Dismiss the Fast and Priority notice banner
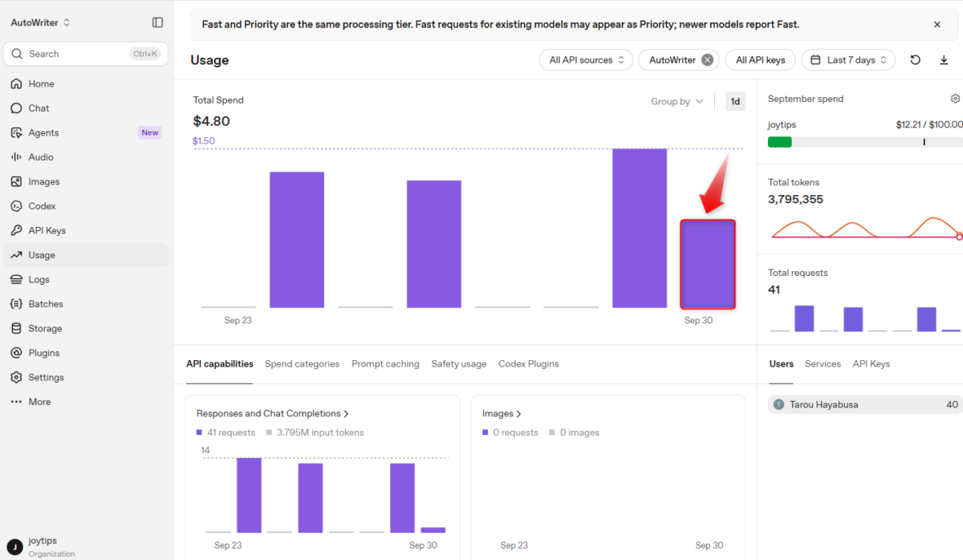This screenshot has width=963, height=560. [937, 24]
